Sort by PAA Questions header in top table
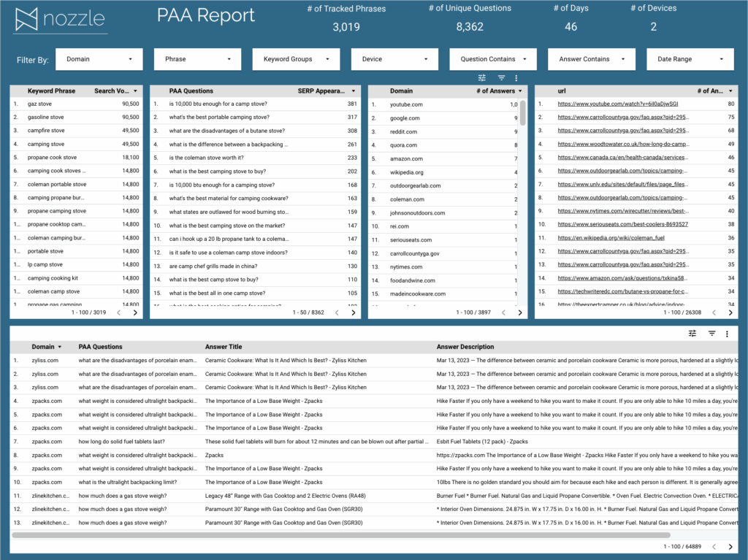The width and height of the screenshot is (748, 560). pos(191,91)
